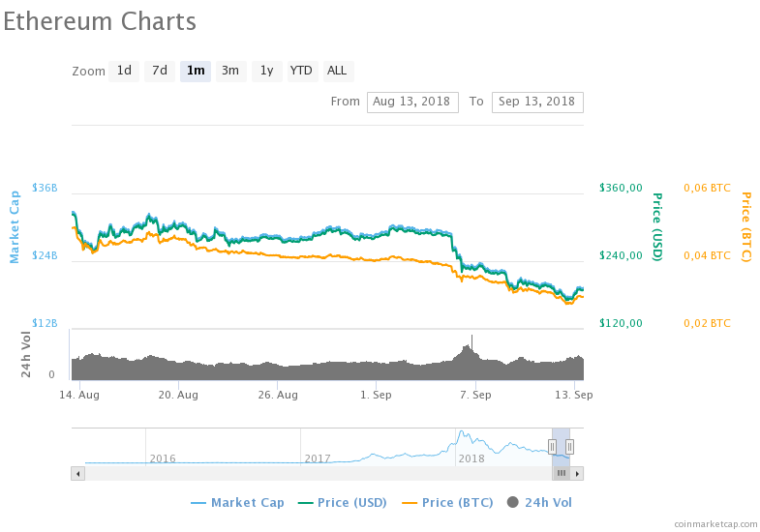
Task: Click the 0,04 BTC axis value
Action: [x=707, y=255]
